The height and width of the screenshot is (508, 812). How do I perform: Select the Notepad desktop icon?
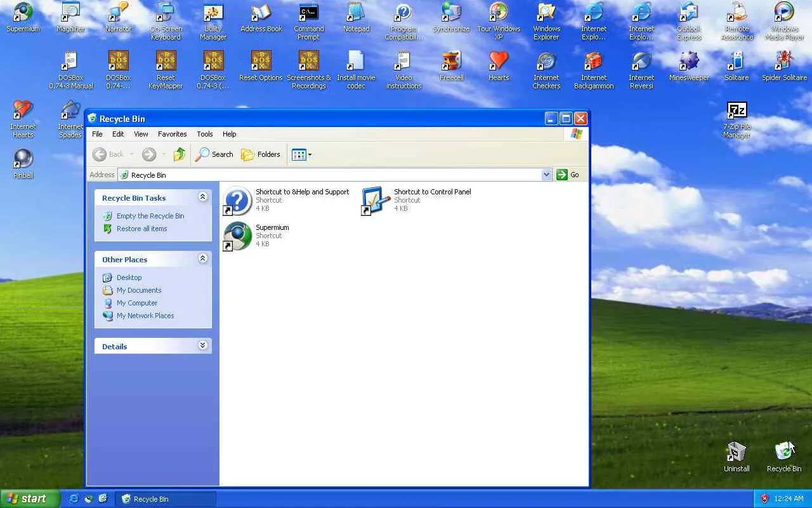pos(357,18)
